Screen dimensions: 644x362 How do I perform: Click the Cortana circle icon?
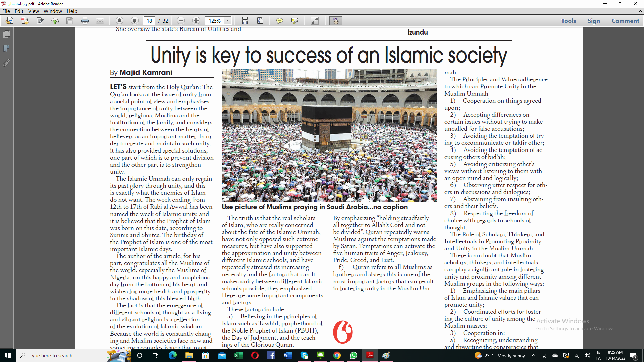point(140,355)
